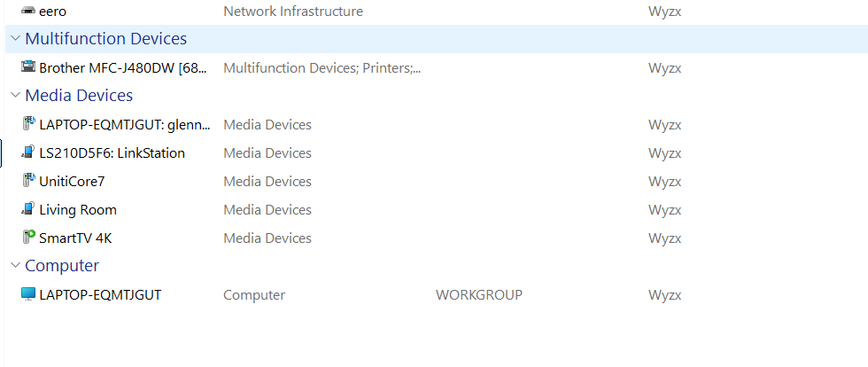The height and width of the screenshot is (367, 868).
Task: Click the eero router device icon
Action: 28,12
